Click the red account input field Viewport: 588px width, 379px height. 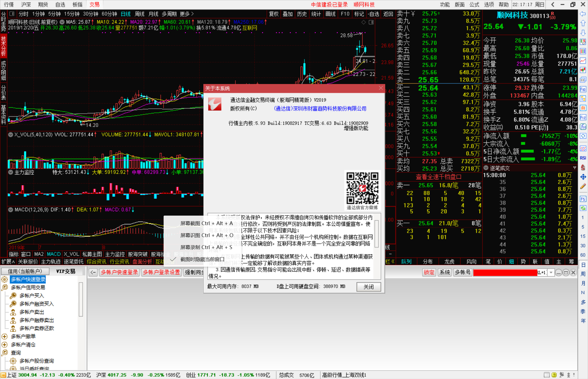pyautogui.click(x=505, y=272)
